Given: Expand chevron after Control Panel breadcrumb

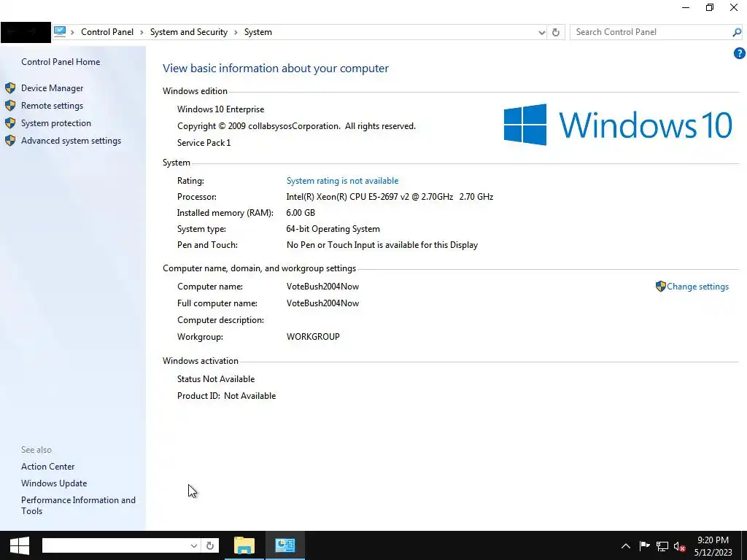Looking at the screenshot, I should pyautogui.click(x=142, y=32).
